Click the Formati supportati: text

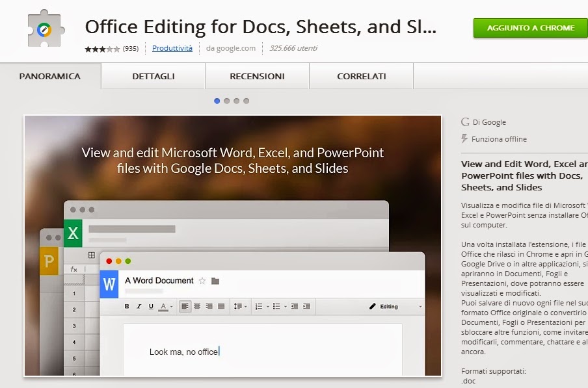point(494,371)
